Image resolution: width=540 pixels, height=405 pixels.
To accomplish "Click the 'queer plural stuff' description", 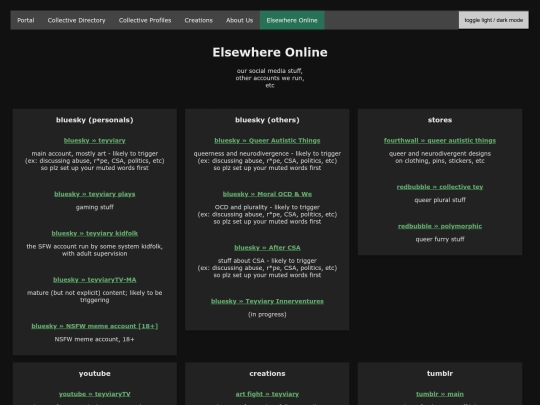I will (x=440, y=200).
